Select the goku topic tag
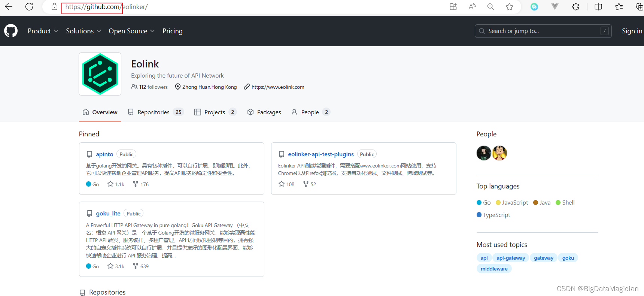The width and height of the screenshot is (644, 296). point(568,258)
